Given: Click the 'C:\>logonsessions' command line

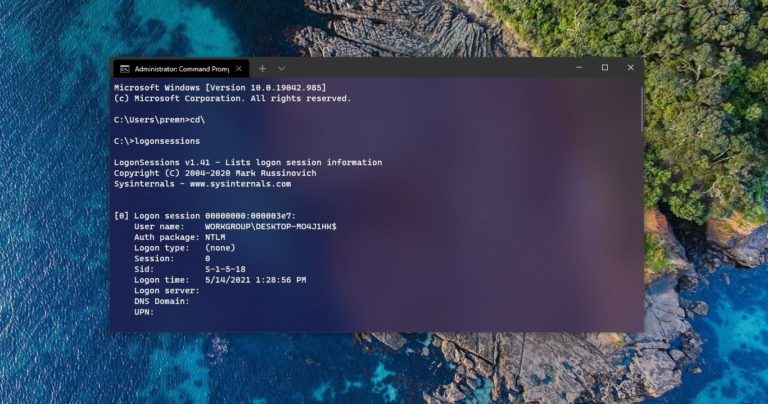Looking at the screenshot, I should tap(157, 141).
